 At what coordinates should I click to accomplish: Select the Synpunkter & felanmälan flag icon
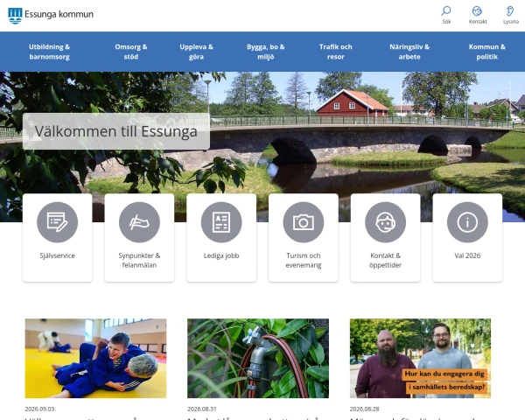pos(139,222)
